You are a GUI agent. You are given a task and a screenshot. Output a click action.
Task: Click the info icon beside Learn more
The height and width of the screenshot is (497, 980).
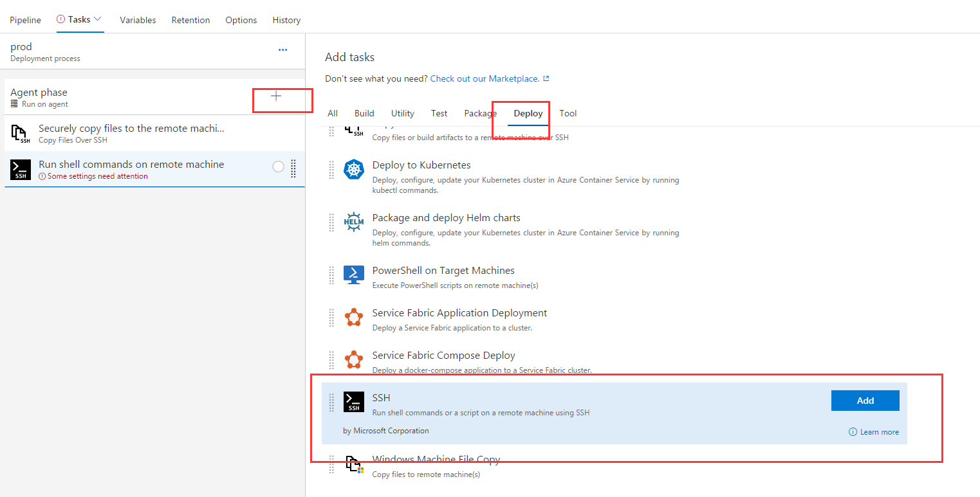[853, 432]
